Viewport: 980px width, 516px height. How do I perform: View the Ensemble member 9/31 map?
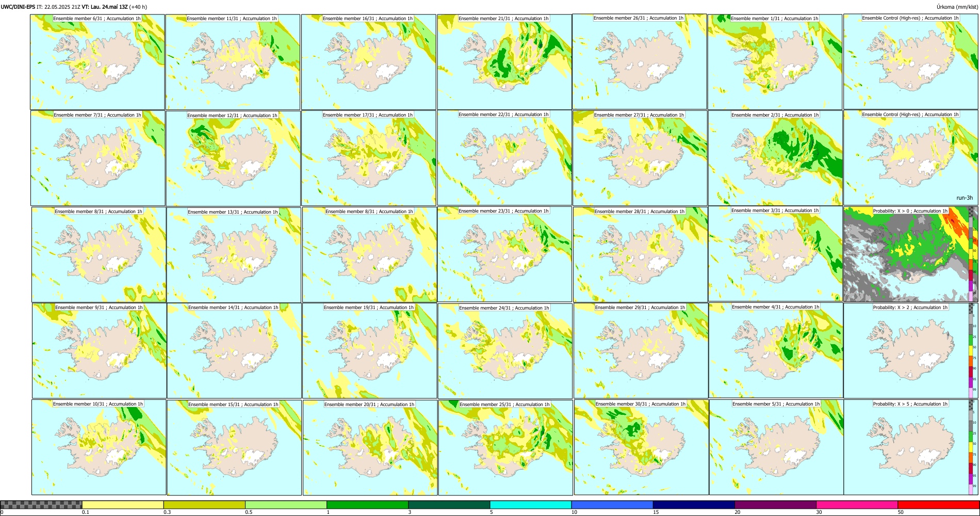point(100,351)
